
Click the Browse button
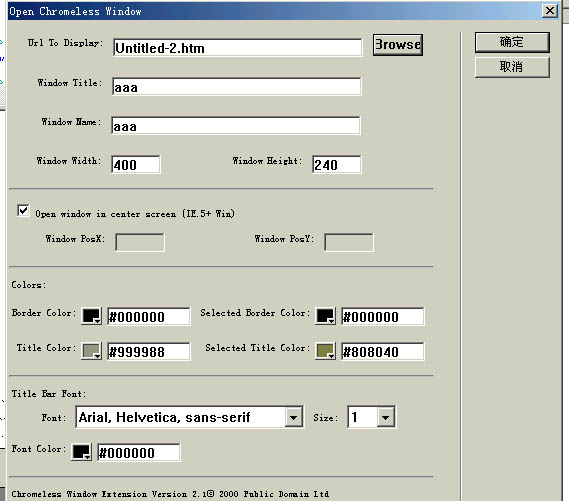tap(398, 45)
